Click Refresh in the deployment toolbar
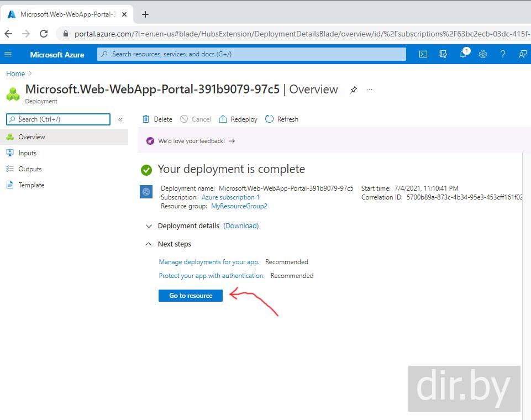Screen dimensions: 531x420 282,119
